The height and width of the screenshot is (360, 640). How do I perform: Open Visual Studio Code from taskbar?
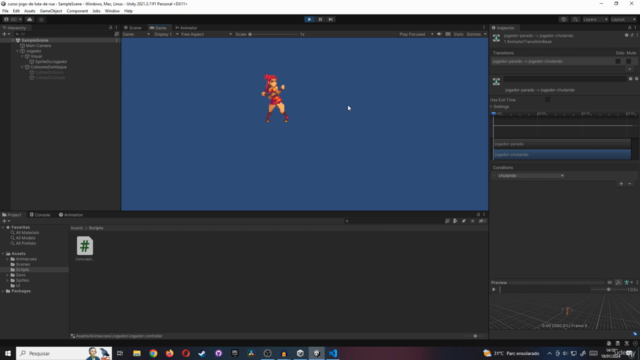click(x=333, y=353)
